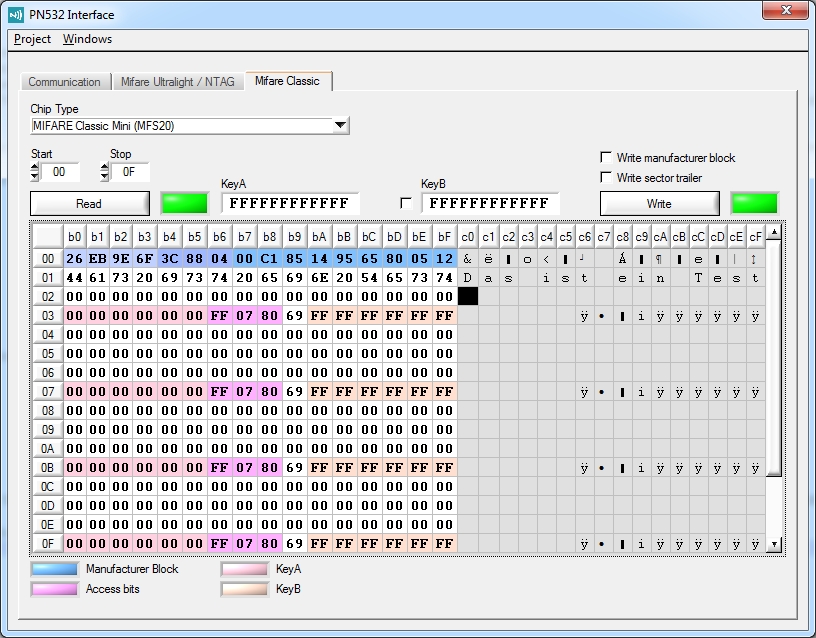Viewport: 816px width, 638px height.
Task: Select row header 03
Action: (48, 316)
